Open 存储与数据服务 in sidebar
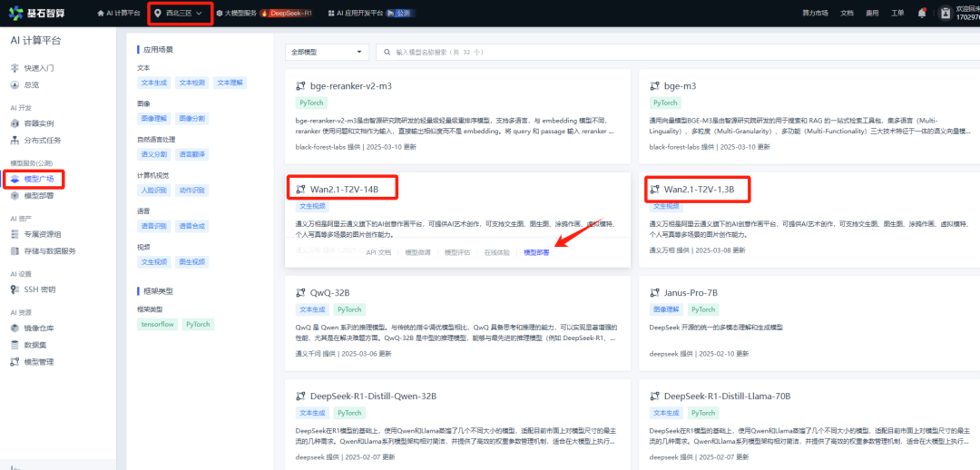This screenshot has height=470, width=980. [x=44, y=251]
